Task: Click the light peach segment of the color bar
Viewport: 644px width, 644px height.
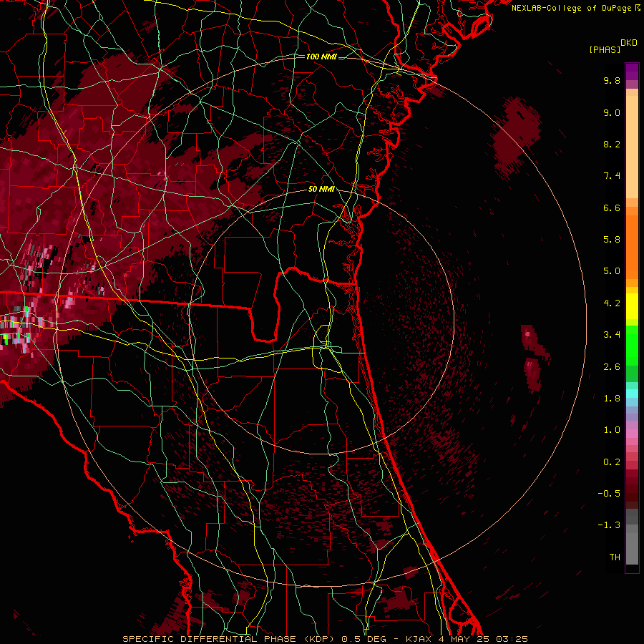Action: click(632, 147)
